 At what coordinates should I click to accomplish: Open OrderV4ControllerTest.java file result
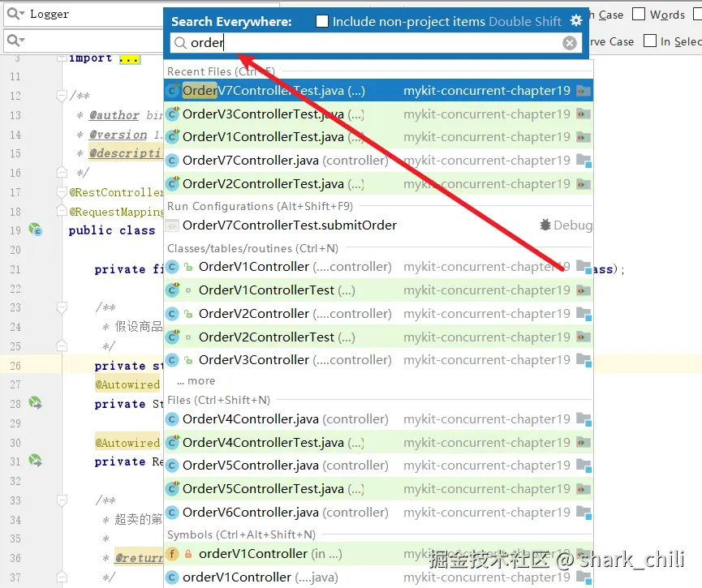click(x=378, y=443)
